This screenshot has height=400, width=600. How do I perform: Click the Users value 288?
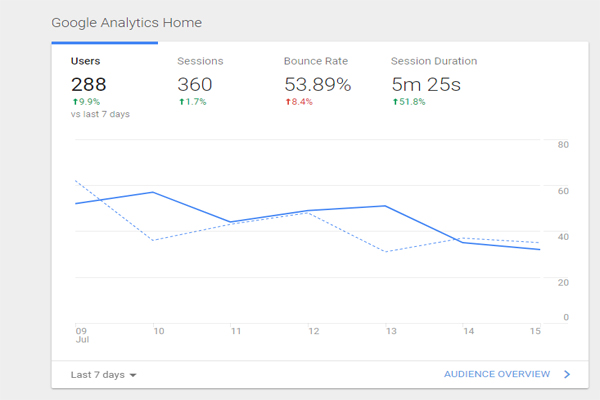point(88,85)
